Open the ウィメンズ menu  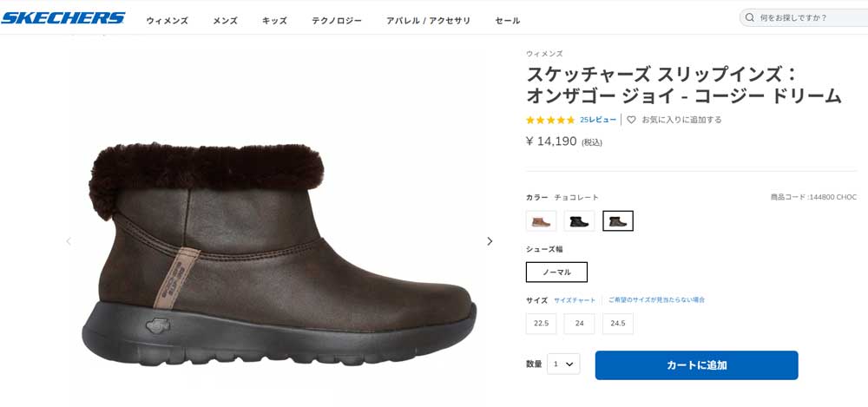(x=167, y=20)
